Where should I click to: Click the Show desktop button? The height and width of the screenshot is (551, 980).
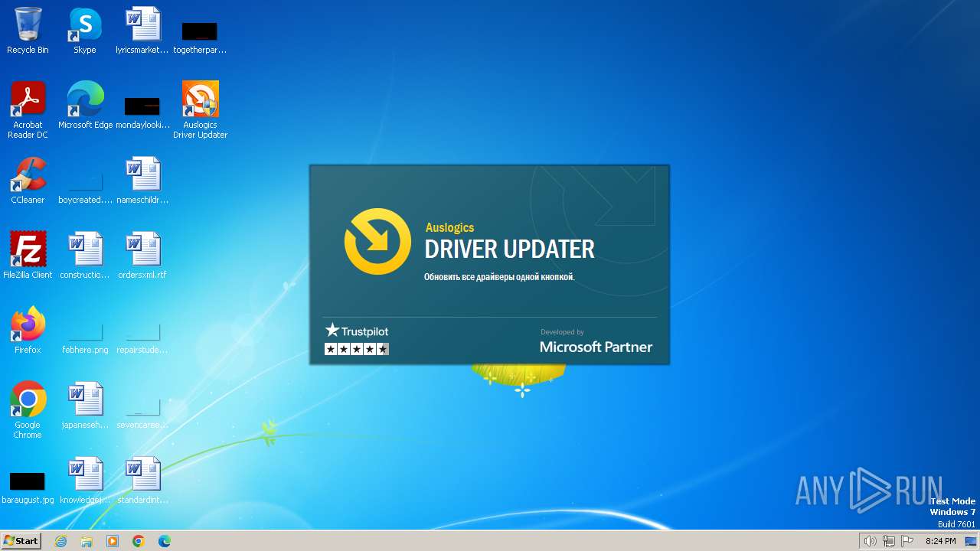point(971,541)
